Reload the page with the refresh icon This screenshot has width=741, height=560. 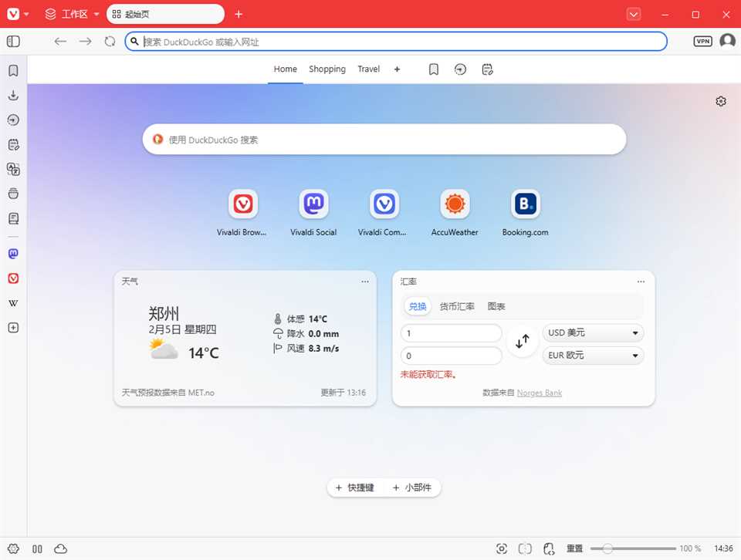(110, 42)
